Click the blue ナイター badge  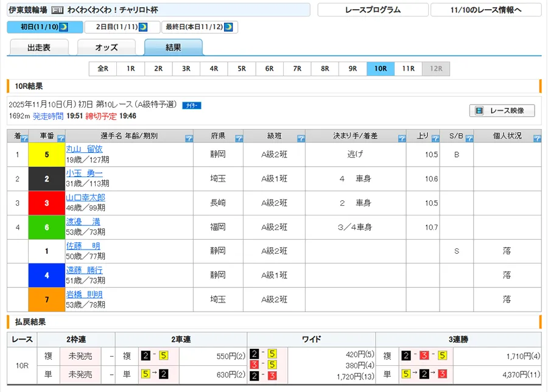pos(192,105)
